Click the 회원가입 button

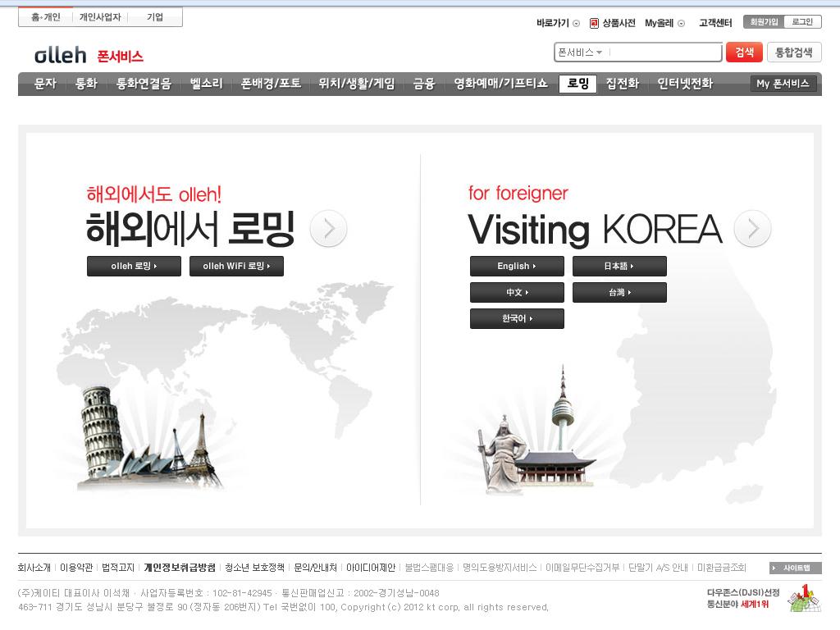pyautogui.click(x=764, y=22)
